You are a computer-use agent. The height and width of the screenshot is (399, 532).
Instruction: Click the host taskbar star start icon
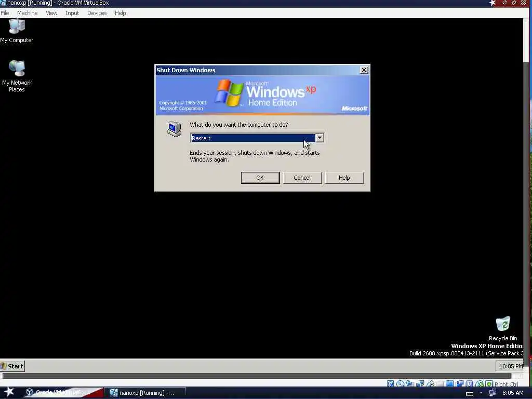[x=9, y=392]
